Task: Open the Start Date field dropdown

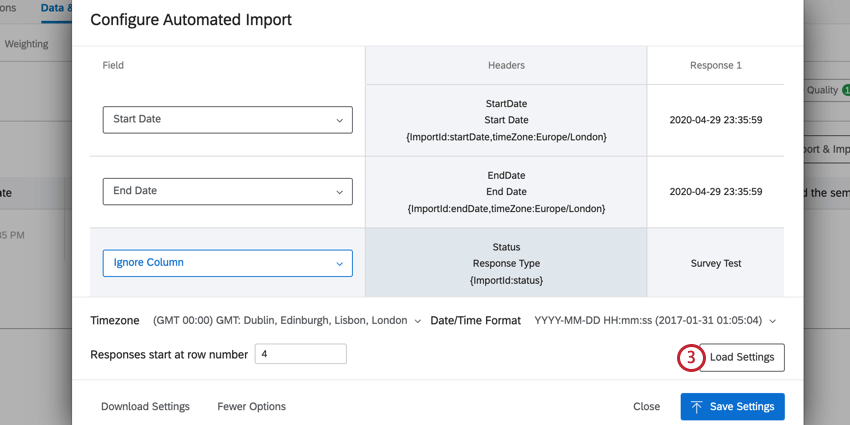Action: 227,119
